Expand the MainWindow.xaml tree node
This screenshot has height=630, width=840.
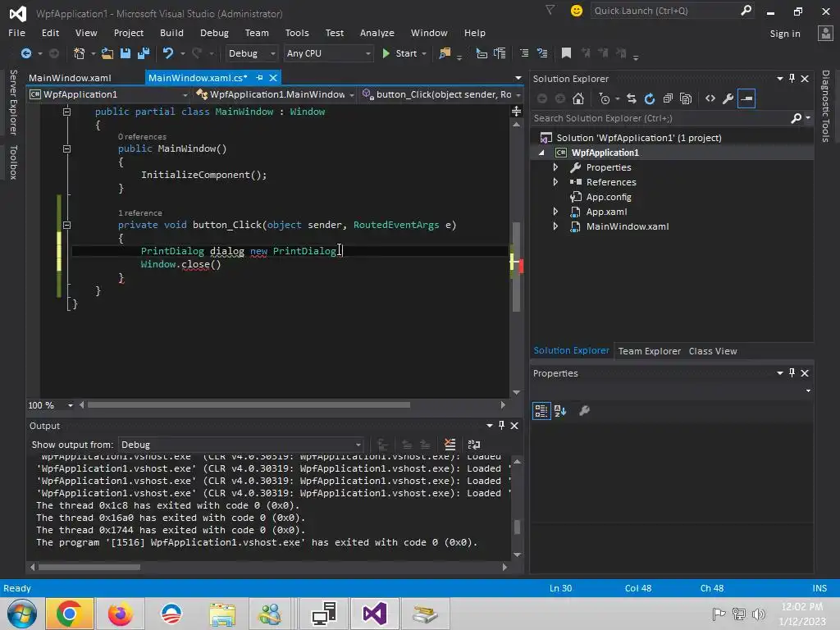[555, 226]
